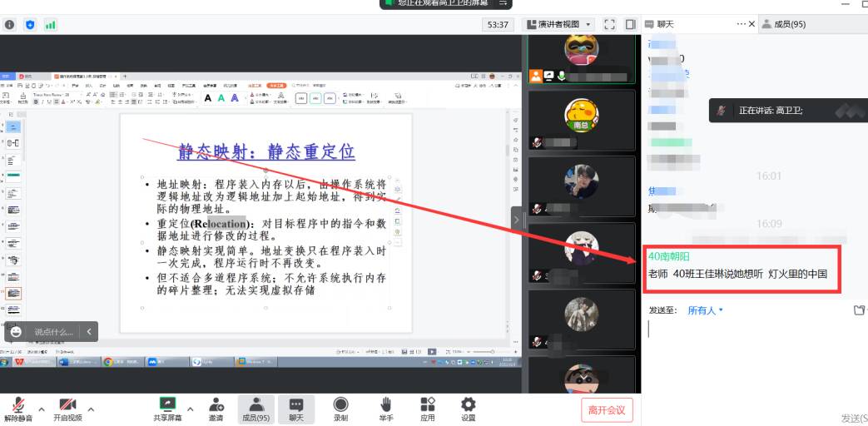Unmute the microphone (解除静音)

pyautogui.click(x=18, y=410)
